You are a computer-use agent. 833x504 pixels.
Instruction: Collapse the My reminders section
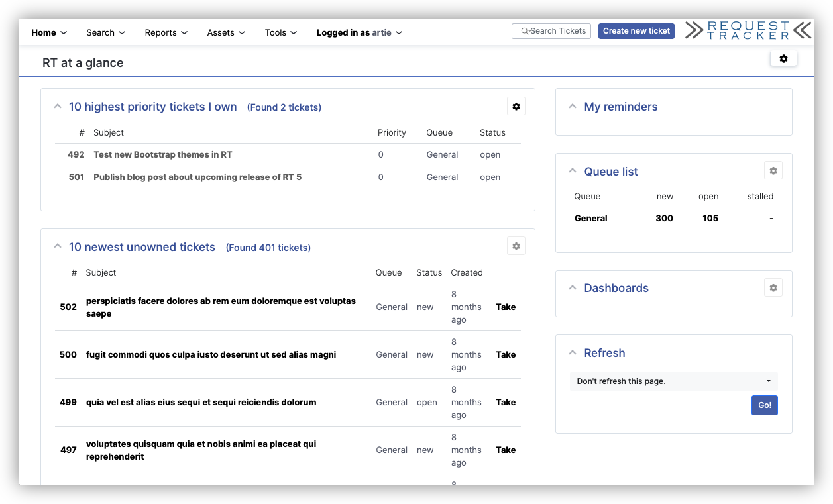[573, 105]
